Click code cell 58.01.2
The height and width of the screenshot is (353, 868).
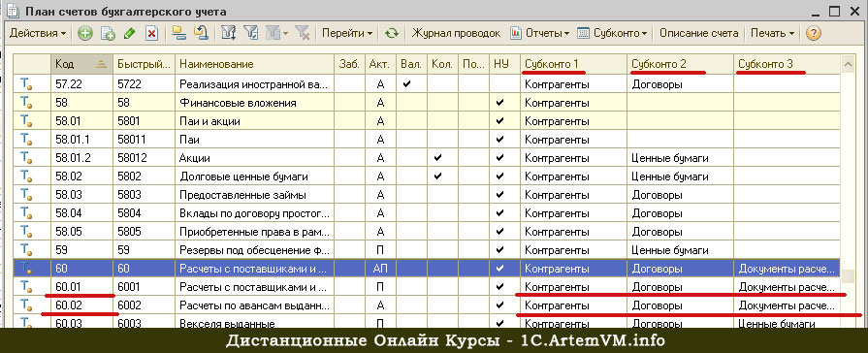tap(81, 158)
